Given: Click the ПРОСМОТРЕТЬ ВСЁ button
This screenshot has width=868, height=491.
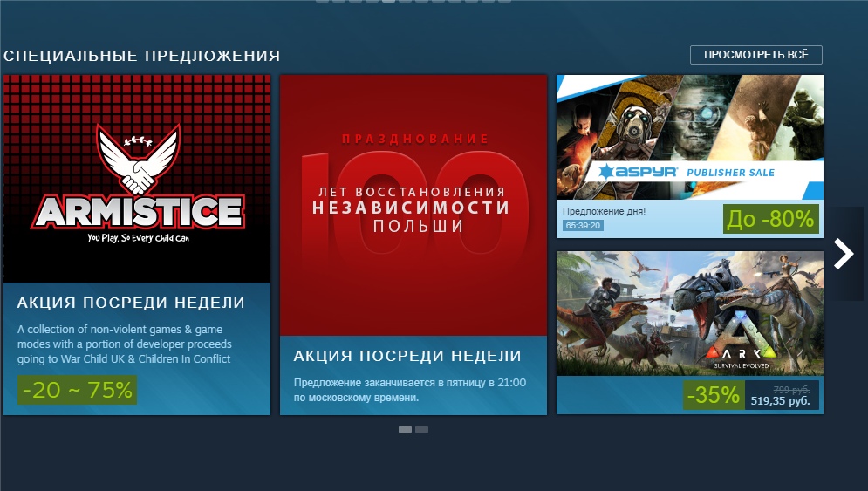Looking at the screenshot, I should pyautogui.click(x=755, y=55).
